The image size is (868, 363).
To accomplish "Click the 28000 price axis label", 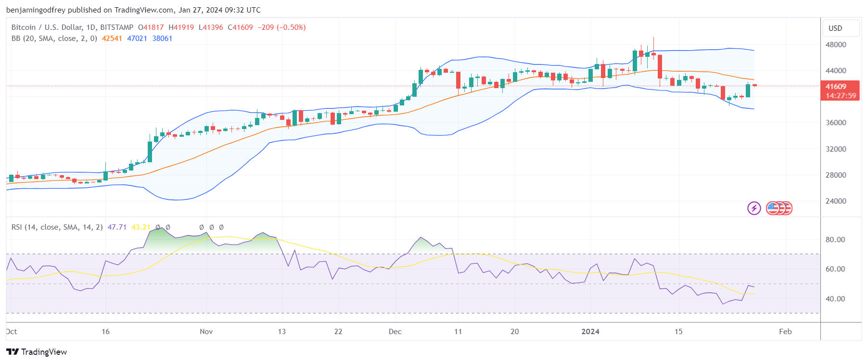I will coord(836,175).
